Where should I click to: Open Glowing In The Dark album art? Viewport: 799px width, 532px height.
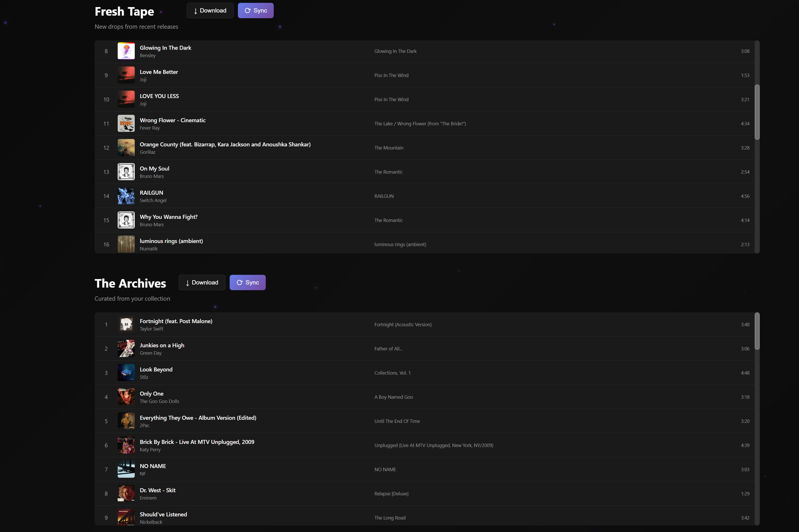pyautogui.click(x=126, y=51)
